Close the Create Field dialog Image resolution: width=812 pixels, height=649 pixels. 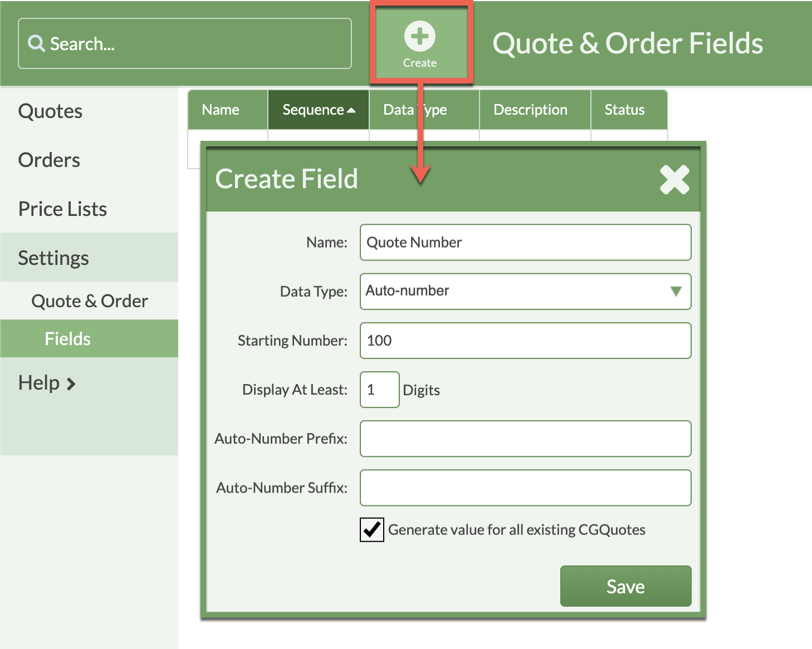(674, 180)
